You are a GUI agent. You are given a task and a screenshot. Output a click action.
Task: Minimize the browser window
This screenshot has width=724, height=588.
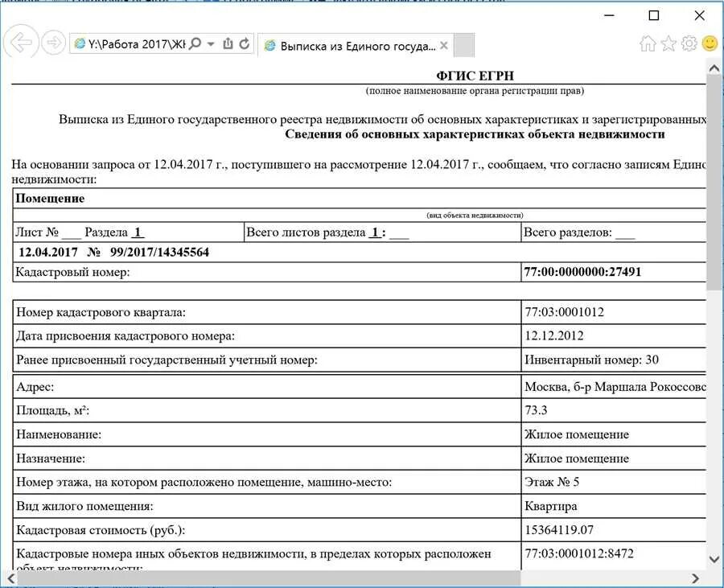tap(609, 15)
